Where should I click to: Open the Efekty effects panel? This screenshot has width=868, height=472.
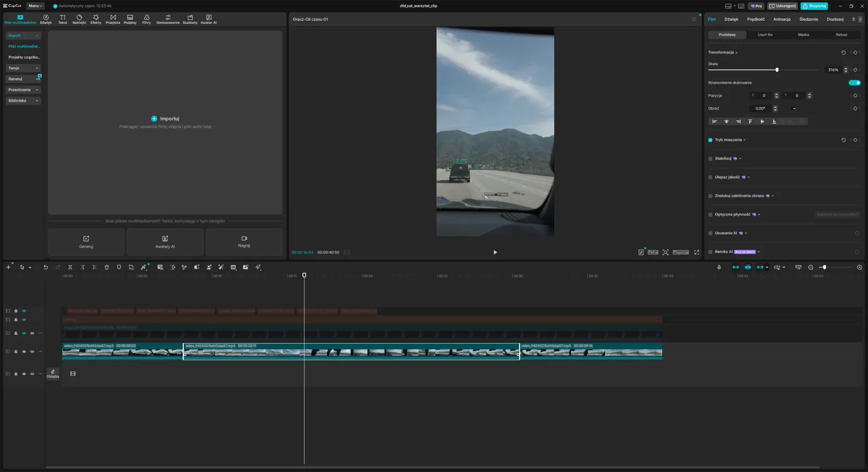point(95,19)
